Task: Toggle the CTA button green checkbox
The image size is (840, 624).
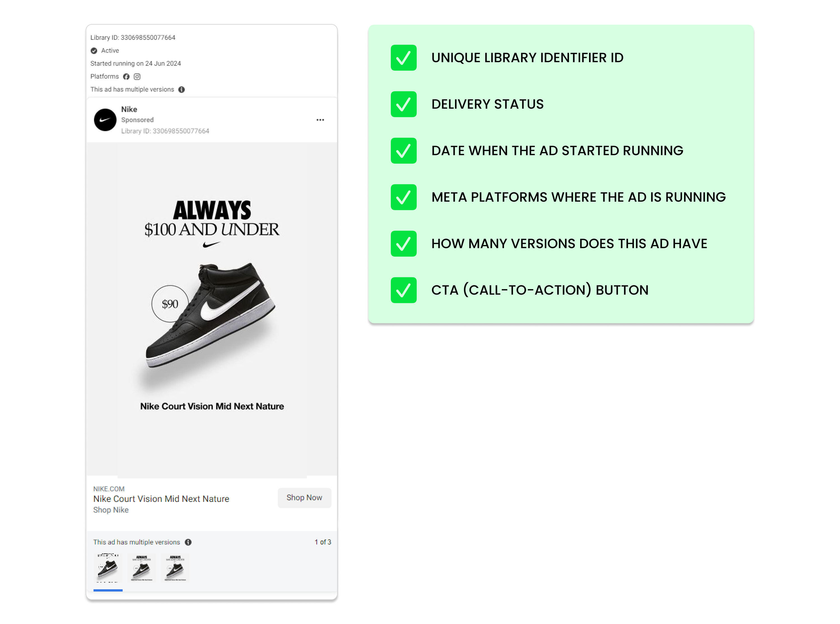Action: point(403,290)
